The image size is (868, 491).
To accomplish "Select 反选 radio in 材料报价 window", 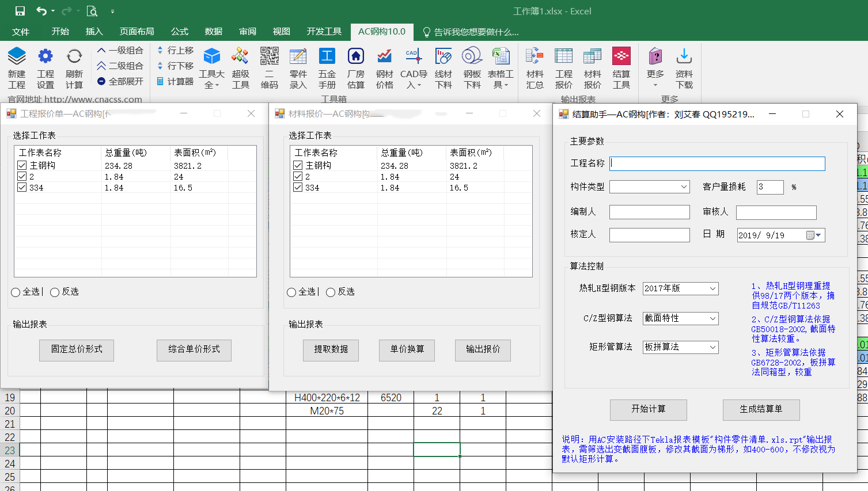I will 331,292.
